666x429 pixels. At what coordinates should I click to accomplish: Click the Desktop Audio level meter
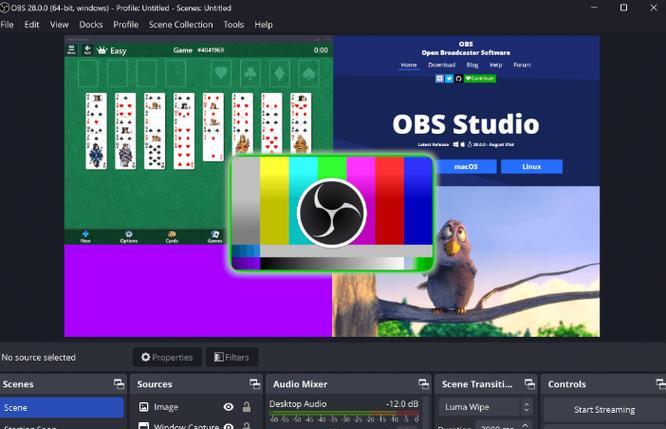pyautogui.click(x=344, y=413)
